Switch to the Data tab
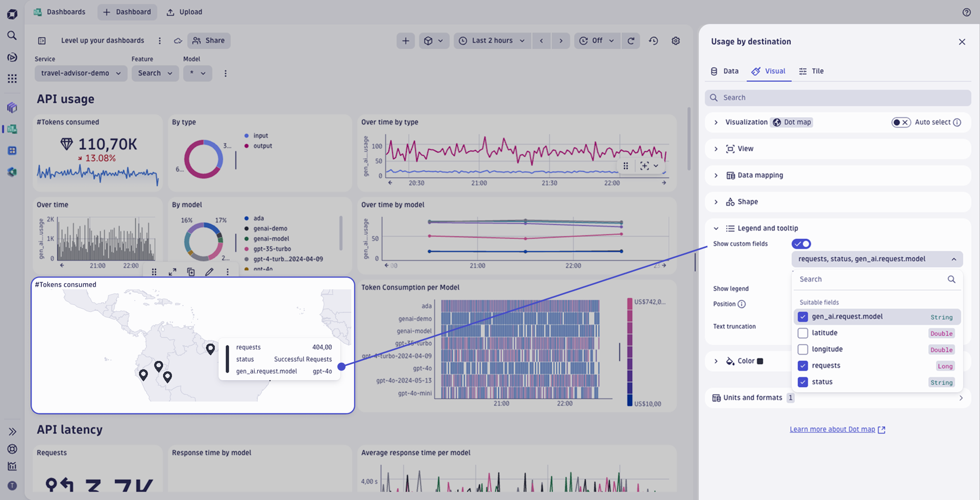 point(724,71)
